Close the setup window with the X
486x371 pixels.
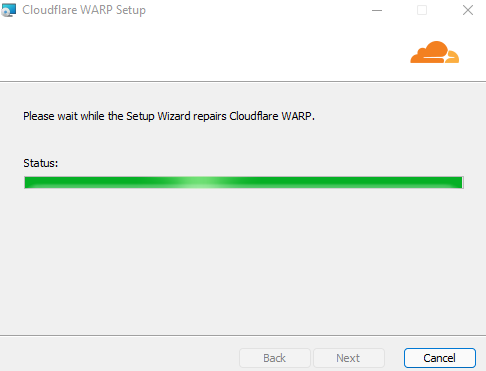tap(468, 10)
